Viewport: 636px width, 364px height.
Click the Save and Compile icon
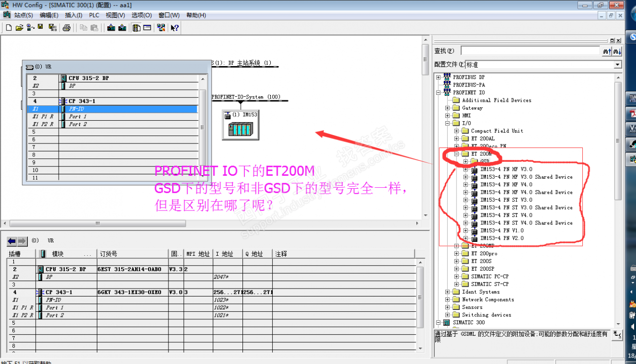tap(52, 28)
